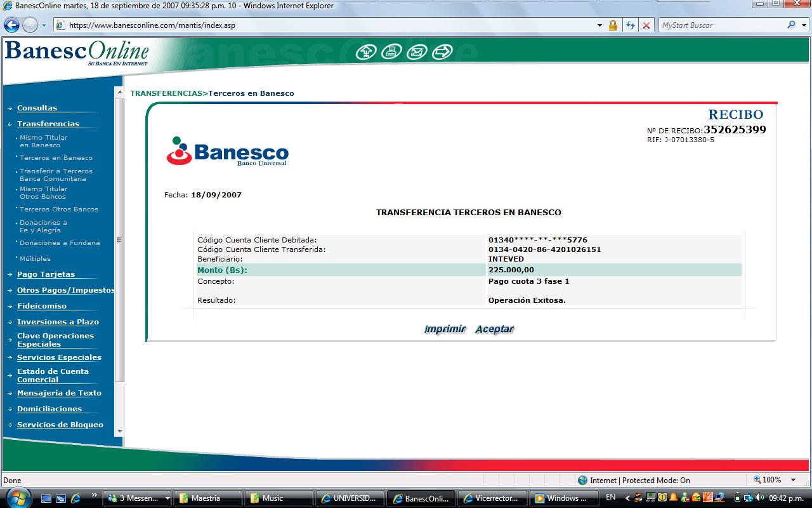
Task: Open Inversiones a Plazo menu
Action: 58,322
